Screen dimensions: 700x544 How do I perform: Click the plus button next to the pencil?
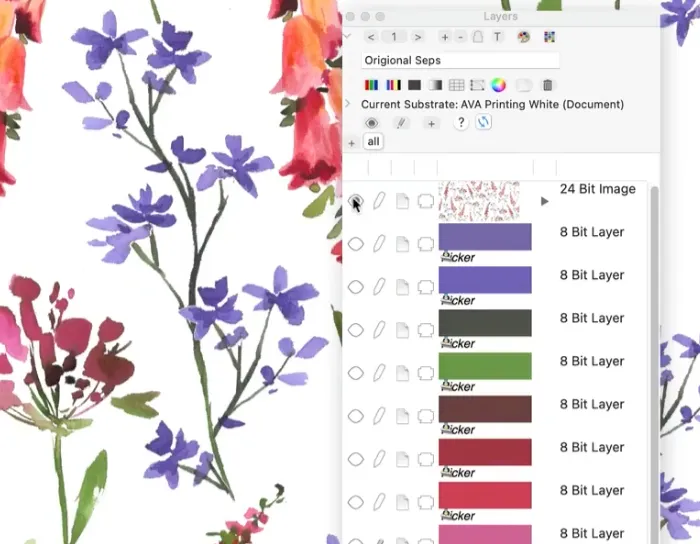[x=431, y=124]
